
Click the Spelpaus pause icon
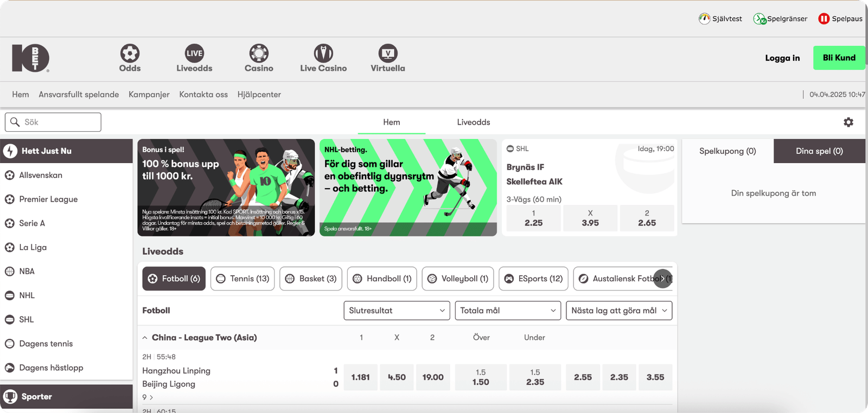[x=824, y=19]
